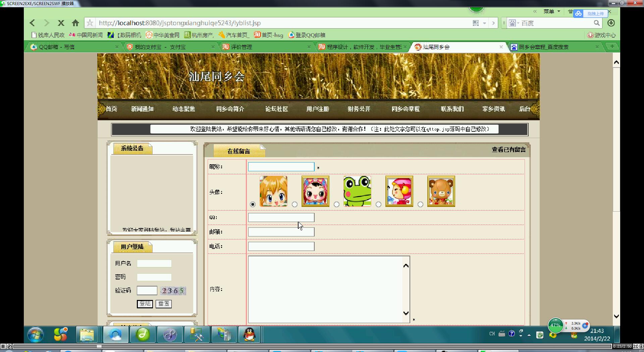Open the 游戏中心 link
This screenshot has width=644, height=352.
[x=602, y=35]
